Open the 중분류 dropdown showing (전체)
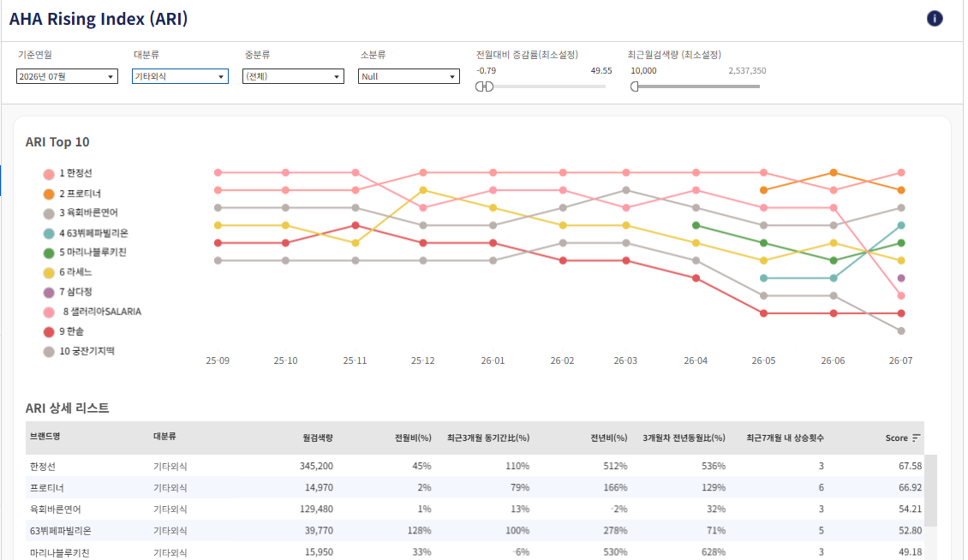 pyautogui.click(x=293, y=76)
